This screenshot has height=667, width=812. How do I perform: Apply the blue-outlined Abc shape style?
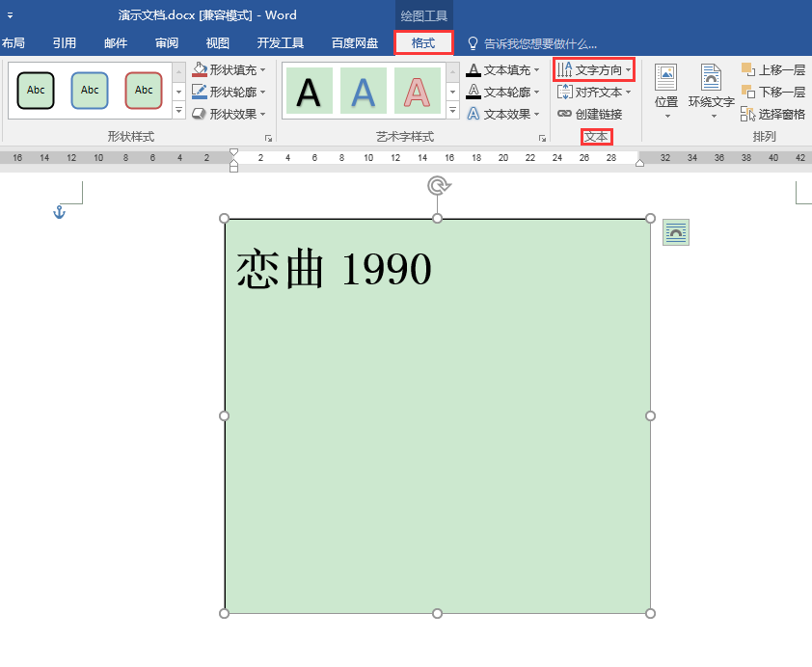point(90,91)
